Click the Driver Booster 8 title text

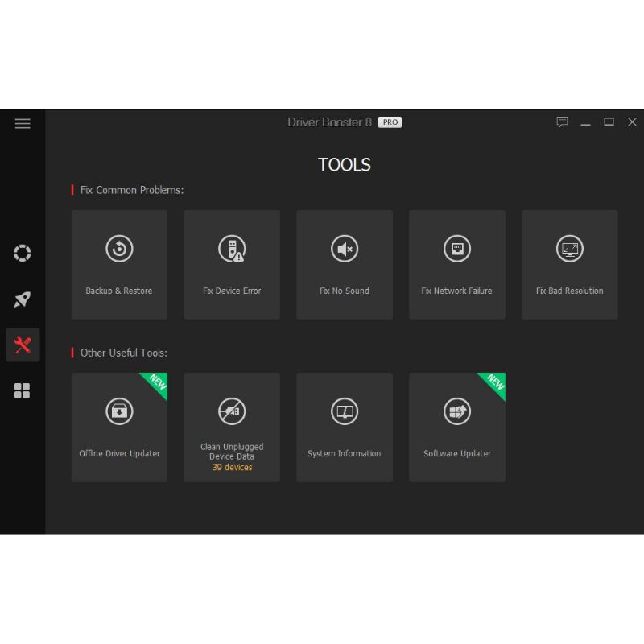click(x=329, y=122)
